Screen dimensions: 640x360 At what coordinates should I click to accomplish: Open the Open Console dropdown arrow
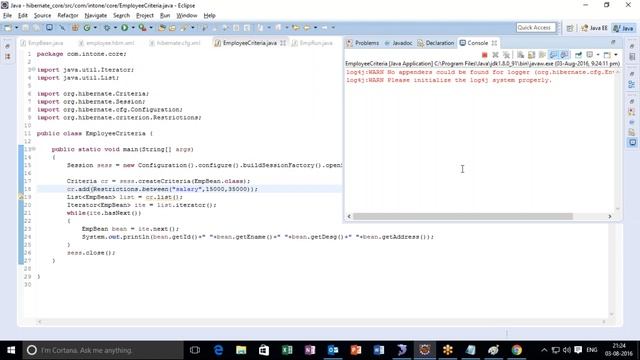(x=616, y=55)
